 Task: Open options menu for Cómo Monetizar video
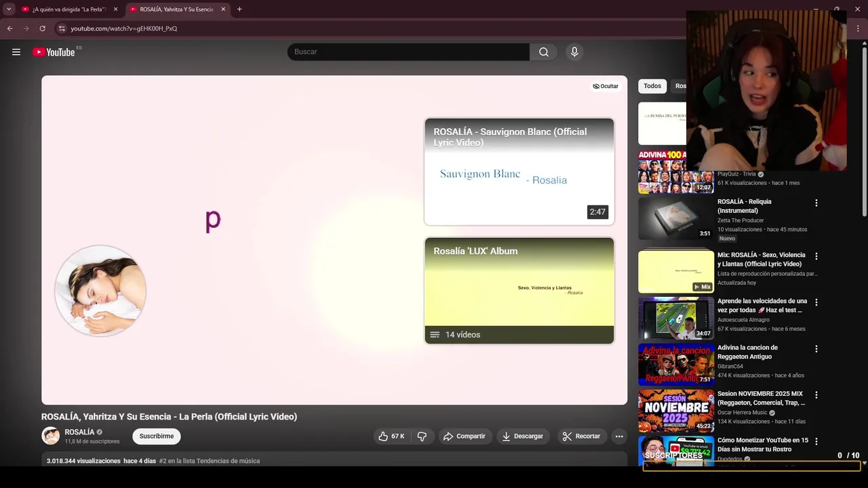tap(816, 441)
